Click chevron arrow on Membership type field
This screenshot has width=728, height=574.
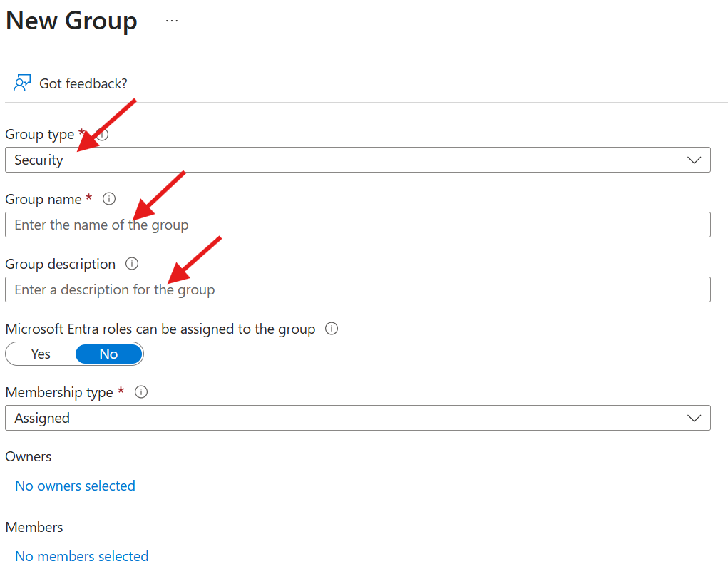point(694,418)
